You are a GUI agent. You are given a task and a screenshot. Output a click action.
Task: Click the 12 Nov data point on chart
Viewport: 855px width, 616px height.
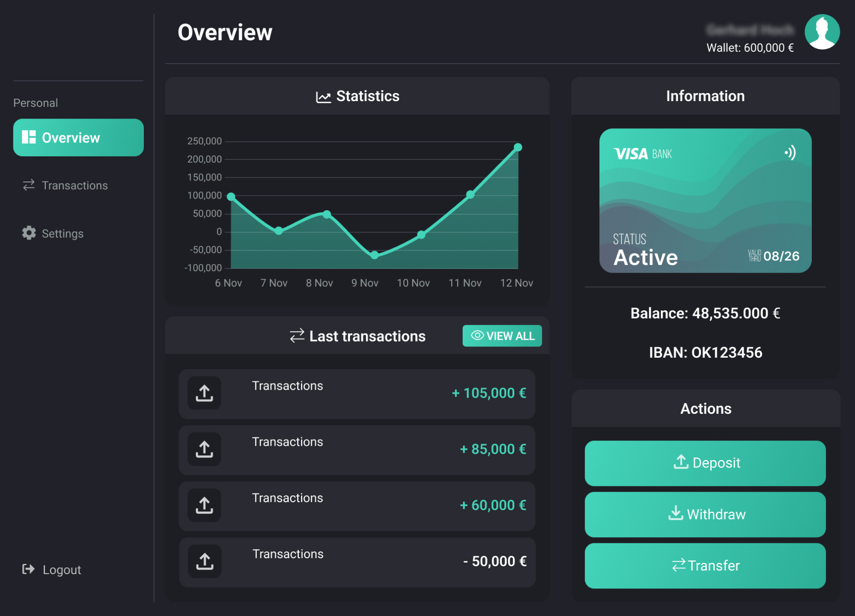[x=518, y=147]
